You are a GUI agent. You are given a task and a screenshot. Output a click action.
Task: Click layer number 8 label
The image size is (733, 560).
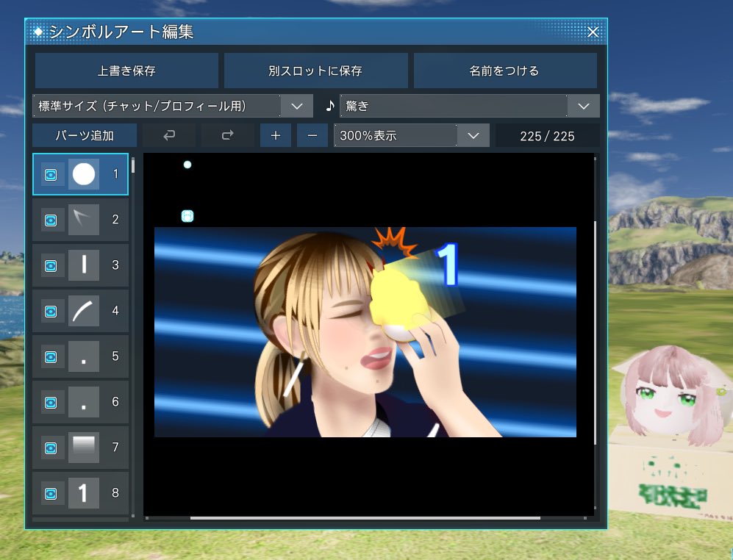click(115, 492)
